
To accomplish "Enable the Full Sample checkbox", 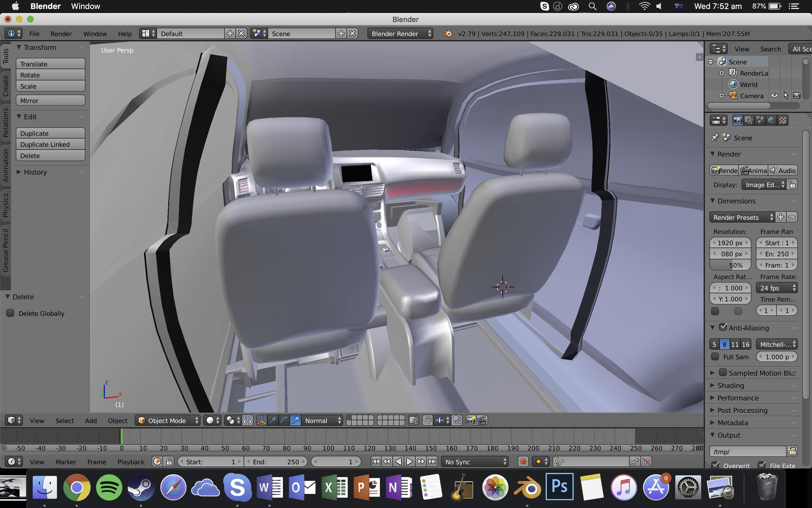I will [715, 356].
